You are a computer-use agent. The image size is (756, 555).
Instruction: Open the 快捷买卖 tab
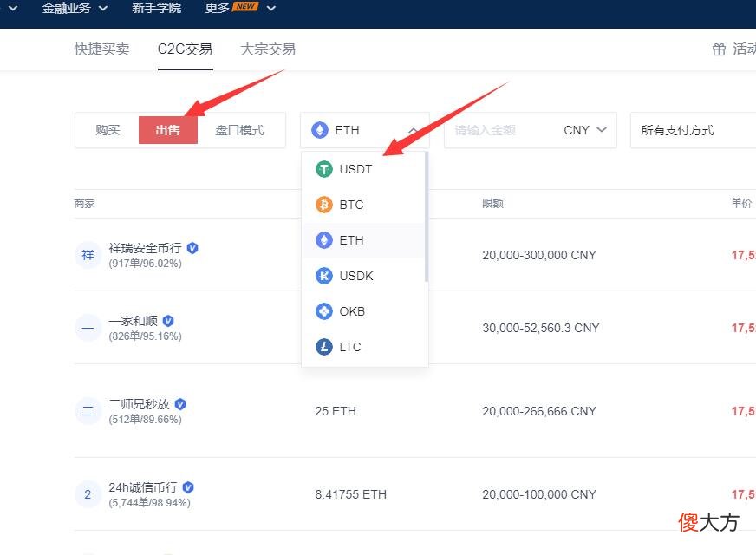tap(101, 49)
